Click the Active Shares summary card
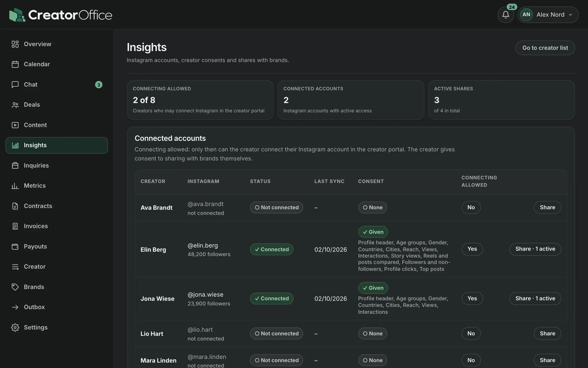The image size is (588, 368). [x=501, y=100]
